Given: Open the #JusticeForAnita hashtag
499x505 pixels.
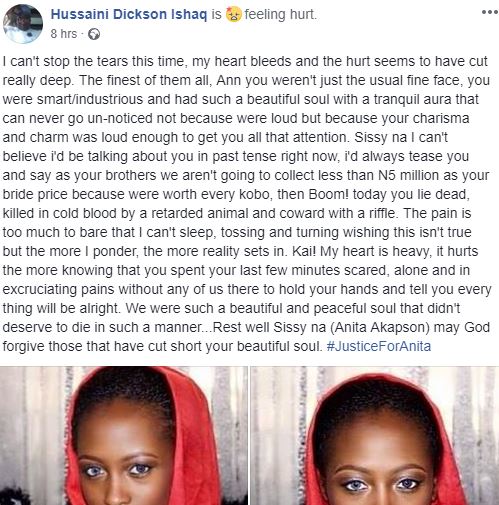Looking at the screenshot, I should 379,346.
